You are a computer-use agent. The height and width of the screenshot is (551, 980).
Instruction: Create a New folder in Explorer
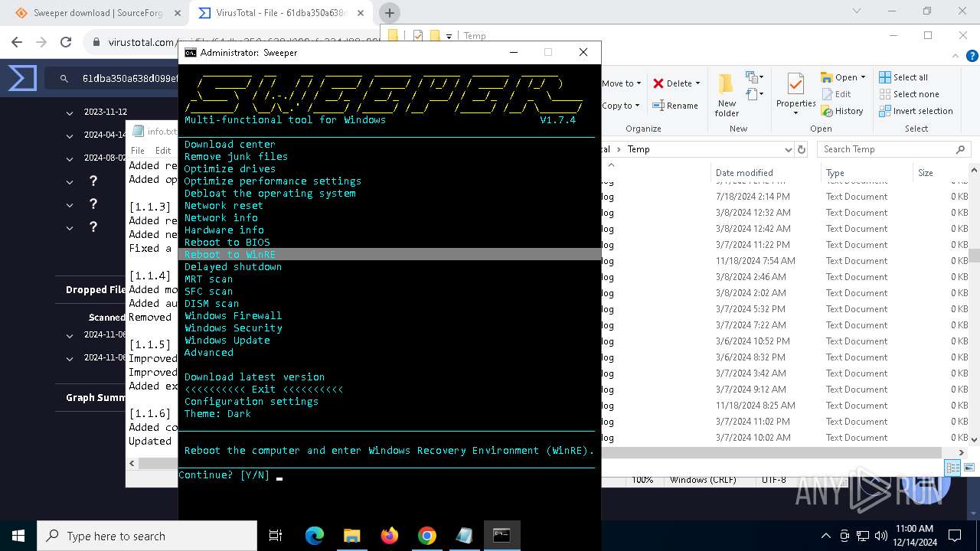[727, 96]
